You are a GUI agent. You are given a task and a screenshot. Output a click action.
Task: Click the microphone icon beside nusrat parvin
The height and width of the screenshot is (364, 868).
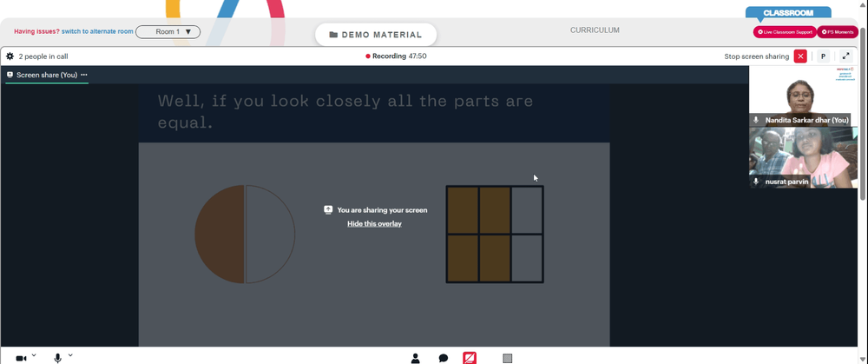[756, 182]
